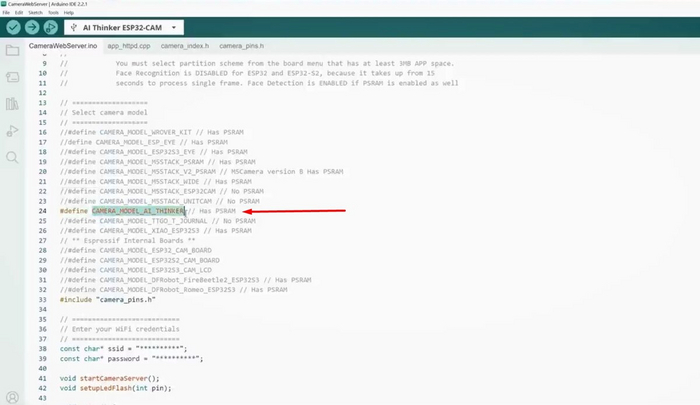This screenshot has width=700, height=405.
Task: Start the Debug play button
Action: tap(50, 28)
